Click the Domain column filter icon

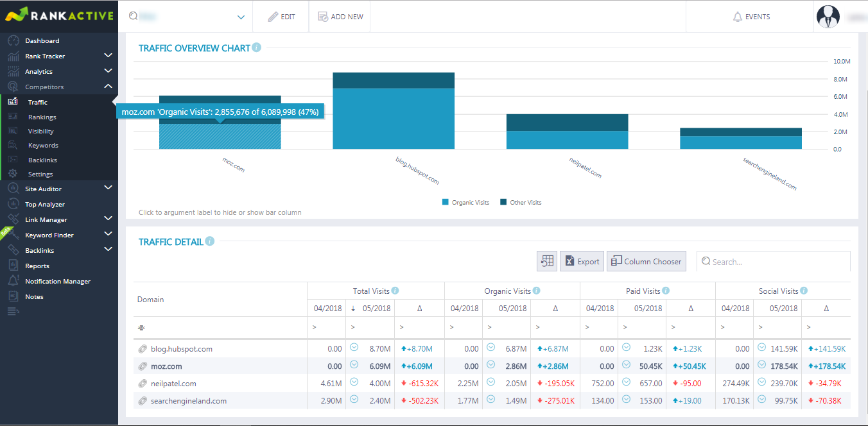[141, 327]
